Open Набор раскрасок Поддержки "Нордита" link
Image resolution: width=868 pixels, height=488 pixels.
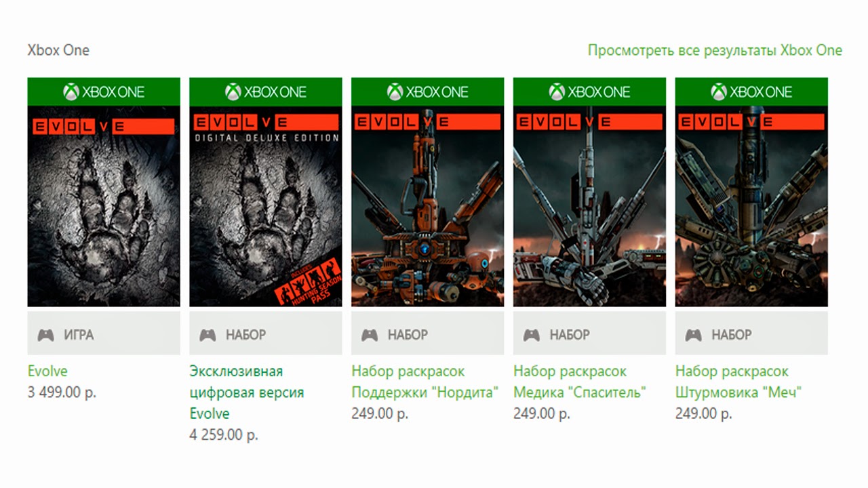pyautogui.click(x=425, y=382)
